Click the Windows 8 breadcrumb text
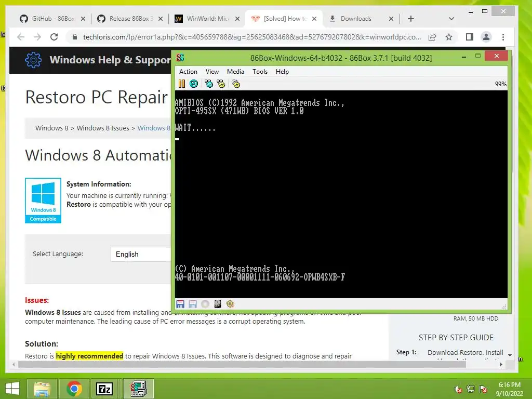Viewport: 532px width, 399px height. point(51,128)
